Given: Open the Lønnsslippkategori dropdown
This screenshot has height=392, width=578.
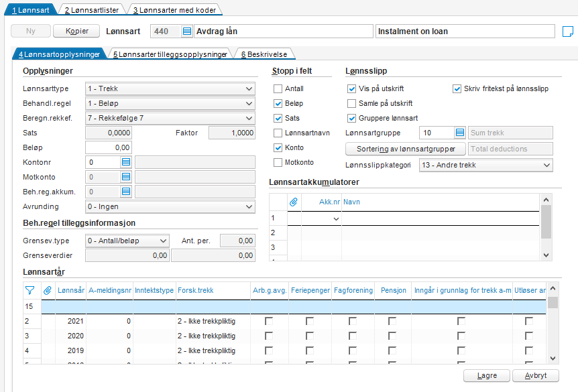Looking at the screenshot, I should (486, 165).
